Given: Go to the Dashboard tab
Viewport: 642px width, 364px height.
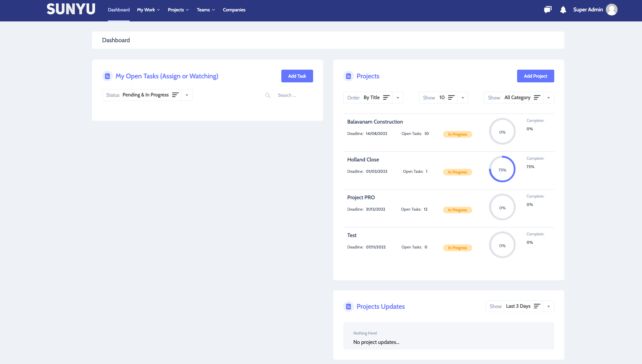Looking at the screenshot, I should 119,10.
